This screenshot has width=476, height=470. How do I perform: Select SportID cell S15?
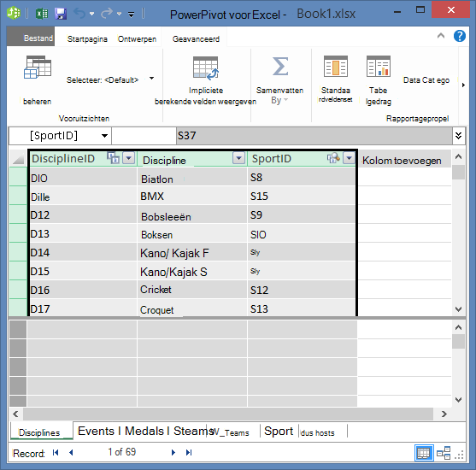click(302, 196)
